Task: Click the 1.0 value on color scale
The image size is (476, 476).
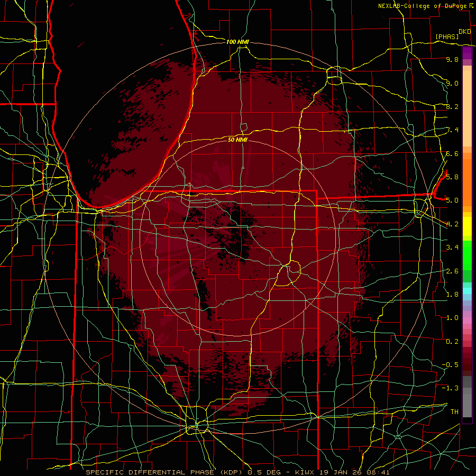Action: tap(452, 317)
